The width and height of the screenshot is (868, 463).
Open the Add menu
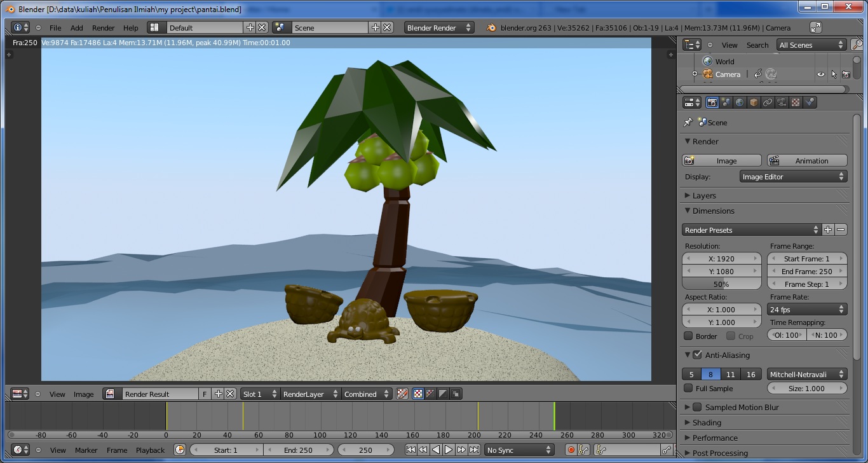pos(76,27)
